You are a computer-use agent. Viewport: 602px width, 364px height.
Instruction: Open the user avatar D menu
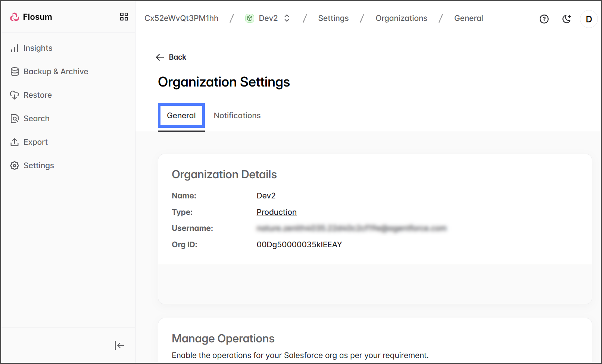pos(589,19)
